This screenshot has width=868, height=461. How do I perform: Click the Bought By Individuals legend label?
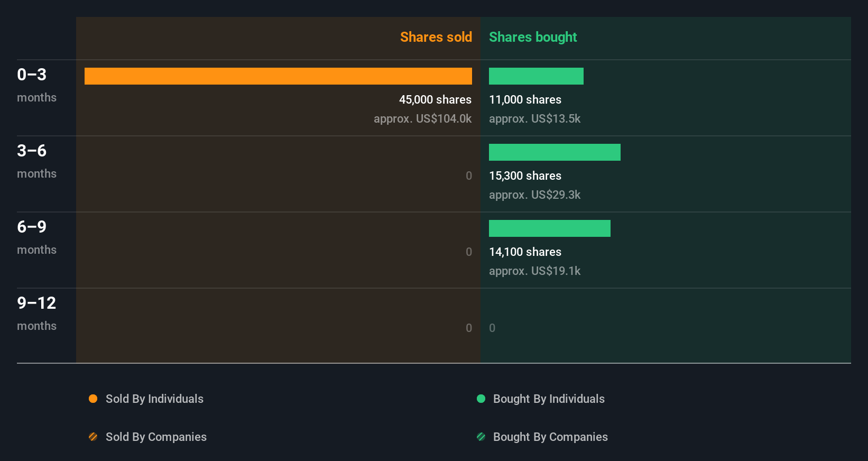tap(549, 399)
